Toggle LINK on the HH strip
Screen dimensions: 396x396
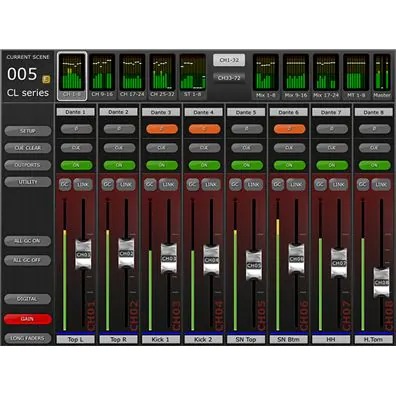339,184
